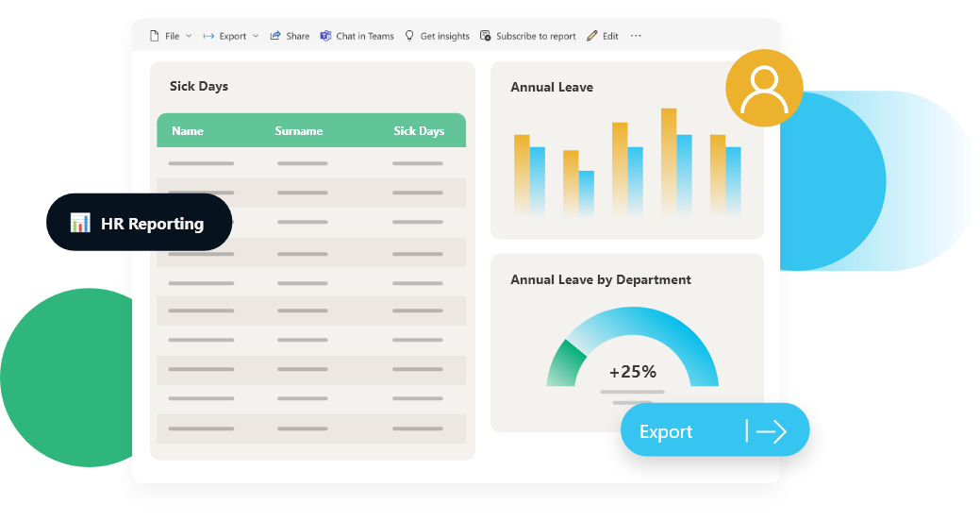This screenshot has height=521, width=980.
Task: Click the HR Reporting chart icon
Action: 80,223
